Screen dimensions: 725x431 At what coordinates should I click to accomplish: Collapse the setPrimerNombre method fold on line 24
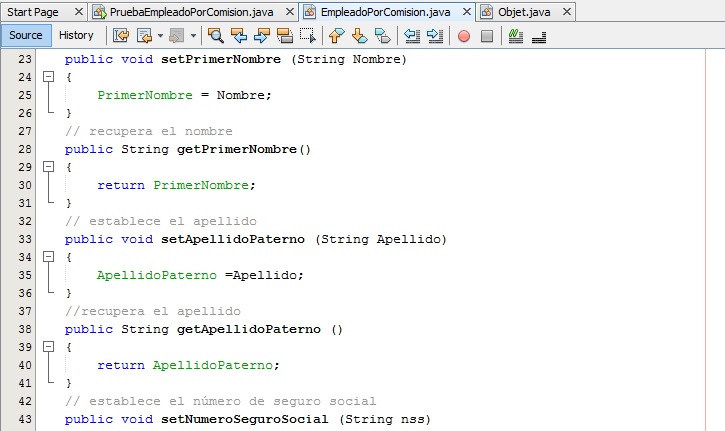47,77
